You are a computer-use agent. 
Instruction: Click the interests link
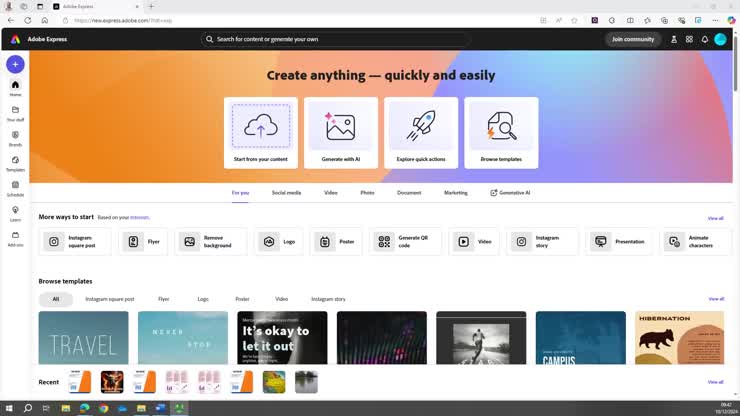click(x=140, y=218)
